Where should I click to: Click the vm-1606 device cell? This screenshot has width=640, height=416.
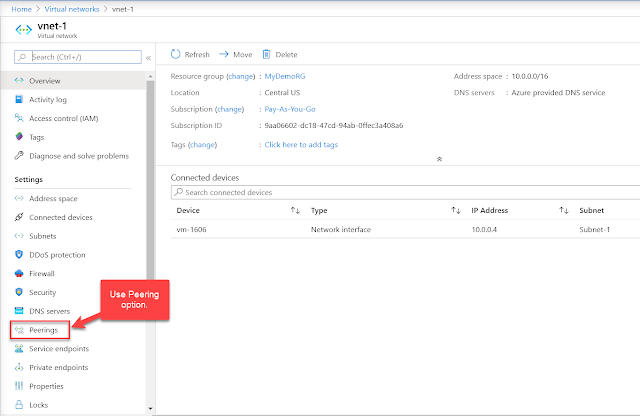[191, 229]
